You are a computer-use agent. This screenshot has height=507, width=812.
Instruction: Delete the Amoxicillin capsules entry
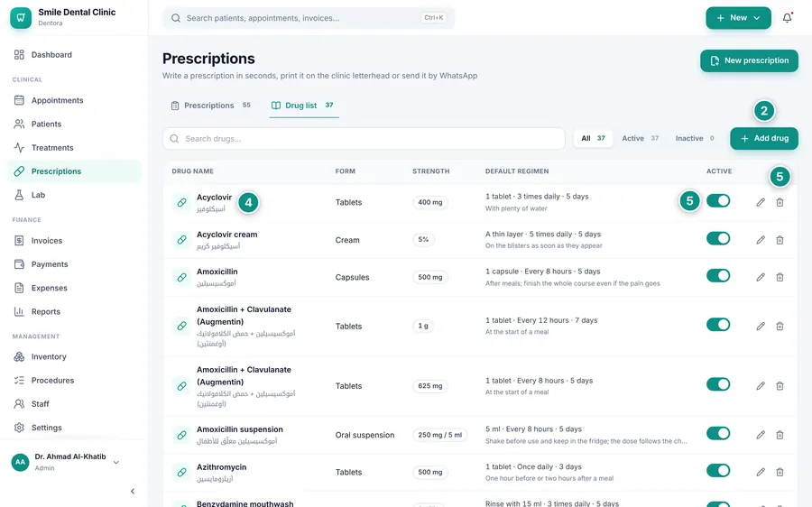coord(780,277)
